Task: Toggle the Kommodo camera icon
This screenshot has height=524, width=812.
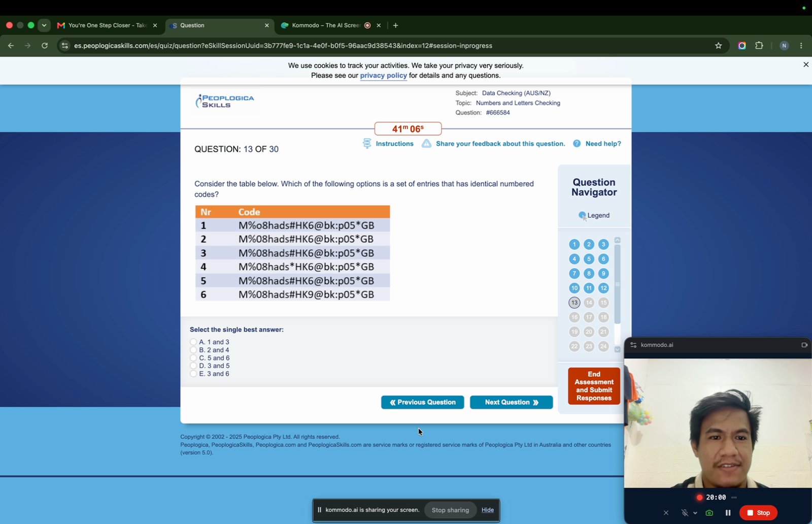Action: [709, 513]
